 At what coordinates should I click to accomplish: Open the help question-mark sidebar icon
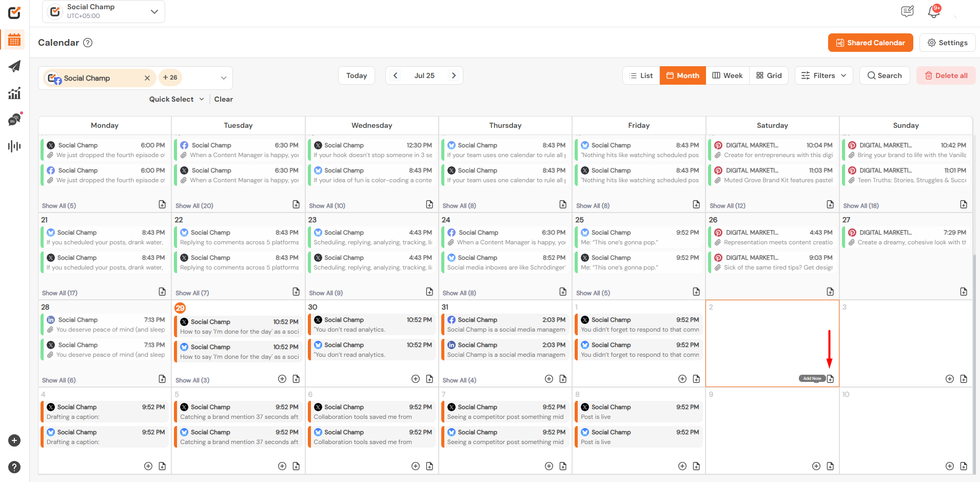tap(14, 467)
